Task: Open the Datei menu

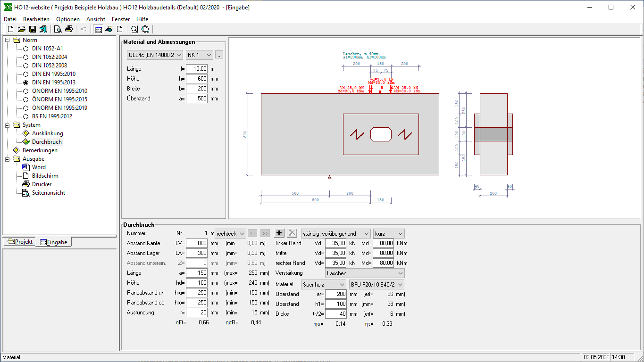Action: [10, 19]
